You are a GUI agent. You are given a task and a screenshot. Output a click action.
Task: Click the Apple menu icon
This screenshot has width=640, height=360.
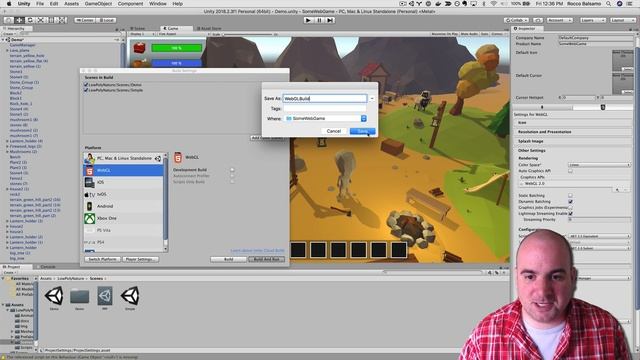pos(9,4)
